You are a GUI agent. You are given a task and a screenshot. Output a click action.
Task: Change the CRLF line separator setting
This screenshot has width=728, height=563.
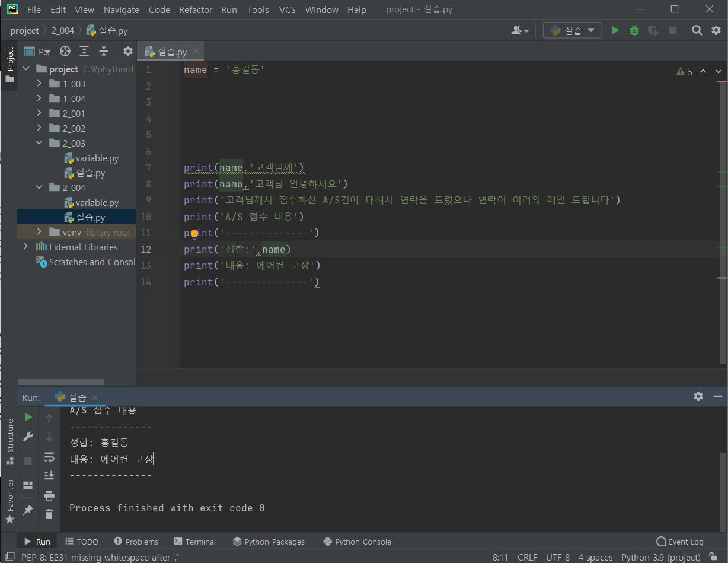[x=527, y=557]
